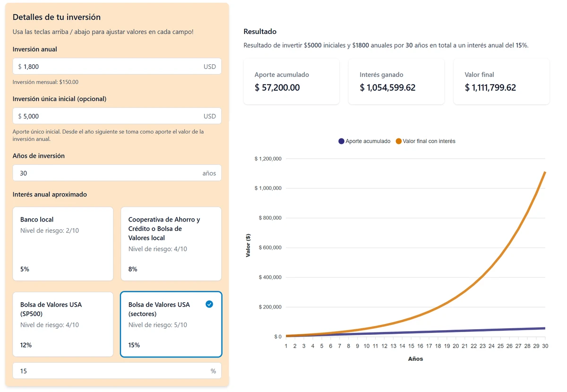Click the blue checkmark on the selected card
567x392 pixels.
[209, 304]
